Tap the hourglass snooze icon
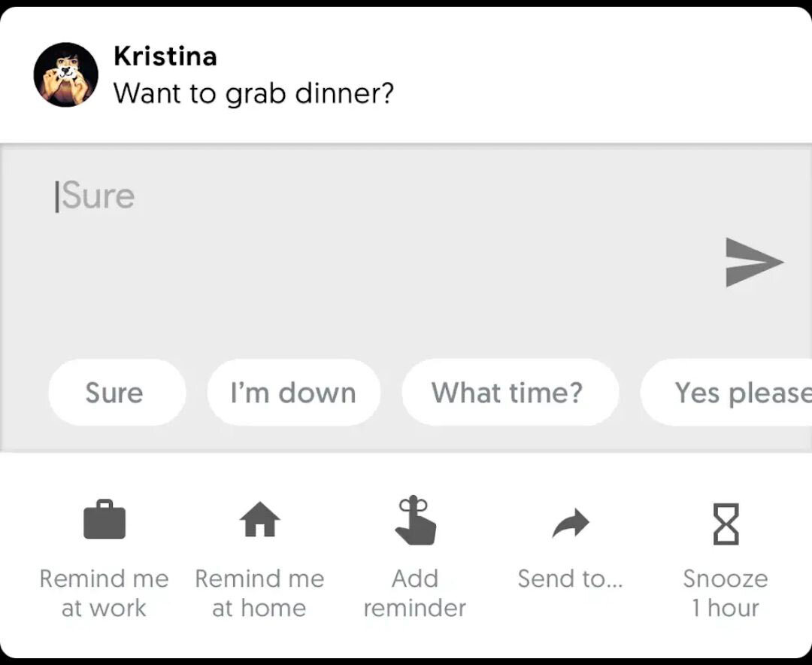Image resolution: width=812 pixels, height=665 pixels. click(726, 524)
